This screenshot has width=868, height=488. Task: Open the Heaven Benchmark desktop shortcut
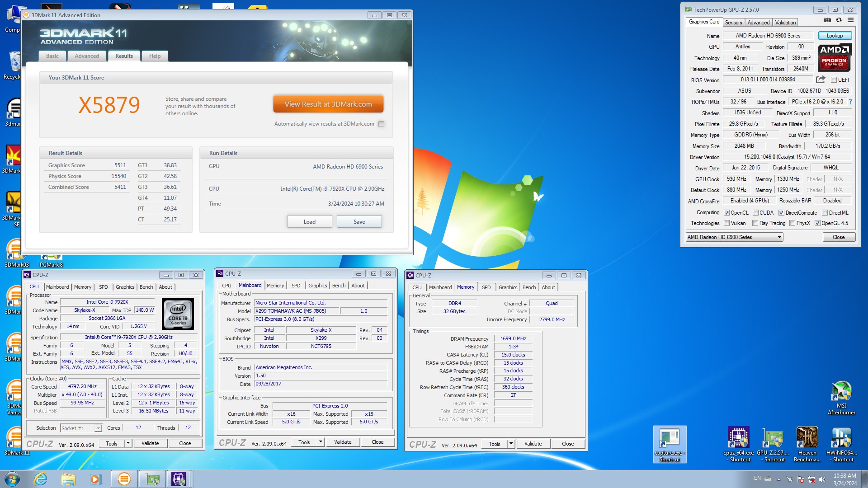point(807,445)
